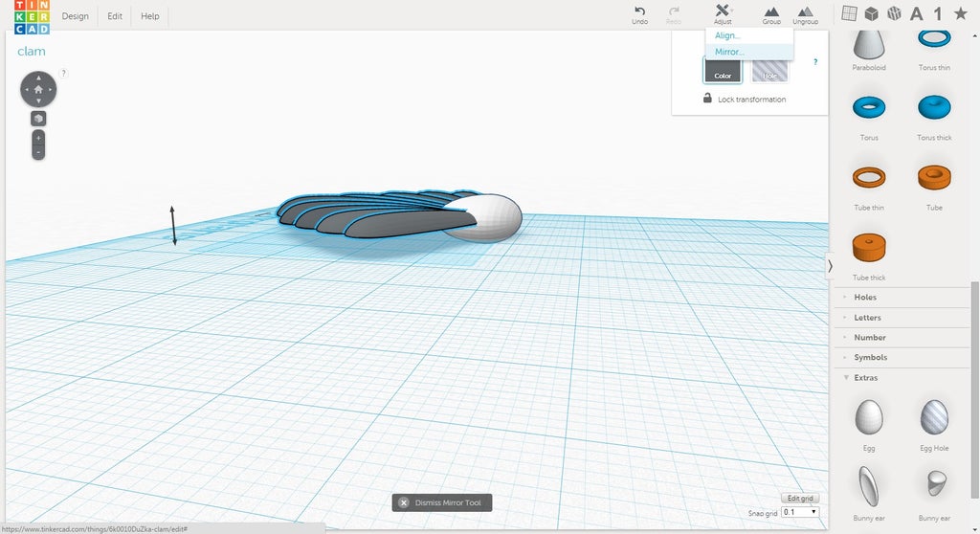Choose Mirror from the Adjust menu

(749, 52)
